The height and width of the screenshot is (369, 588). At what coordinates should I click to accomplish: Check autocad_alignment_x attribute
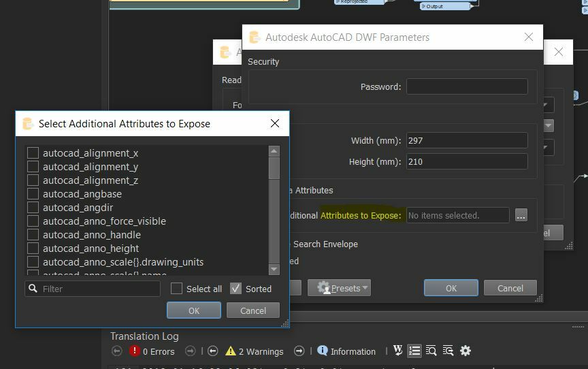click(x=33, y=153)
